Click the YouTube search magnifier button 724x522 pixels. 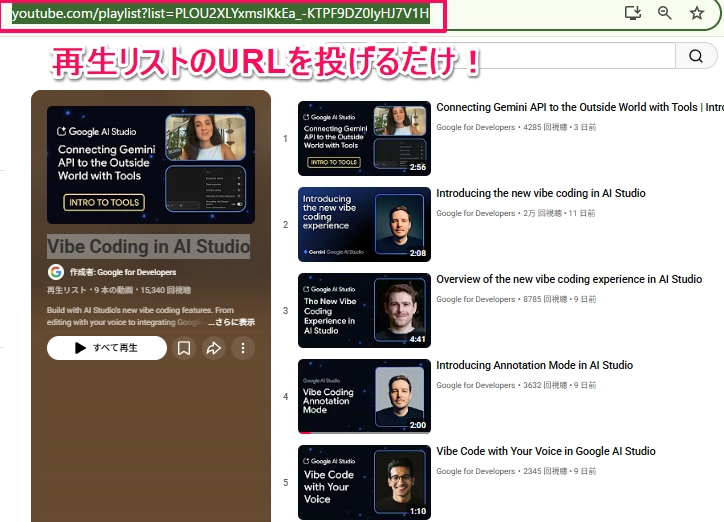coord(696,56)
